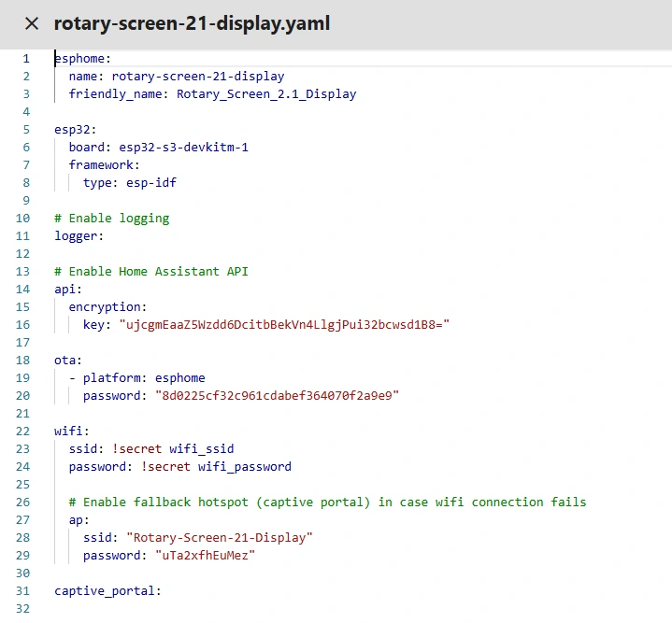Close the rotary-screen-21-display.yaml editor
The width and height of the screenshot is (672, 623).
click(32, 23)
